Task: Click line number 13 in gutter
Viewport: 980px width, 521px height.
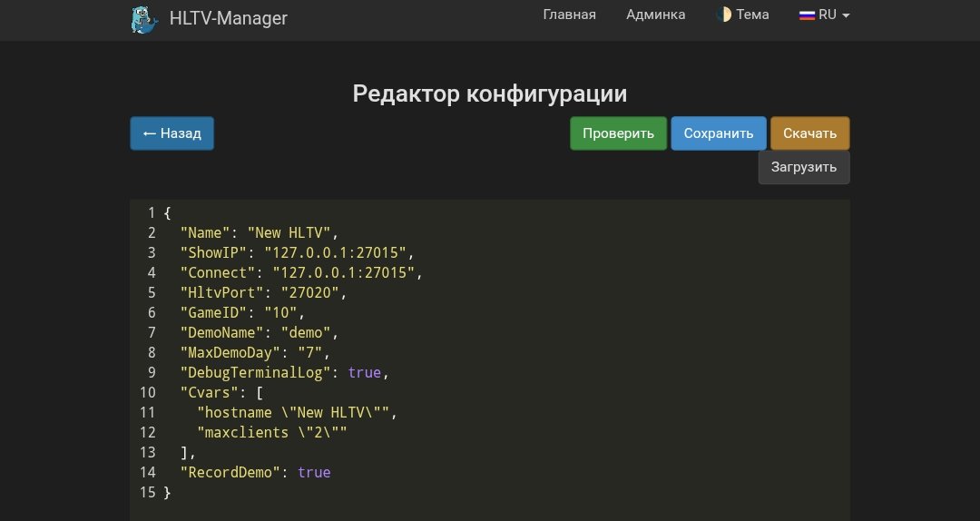Action: click(148, 453)
